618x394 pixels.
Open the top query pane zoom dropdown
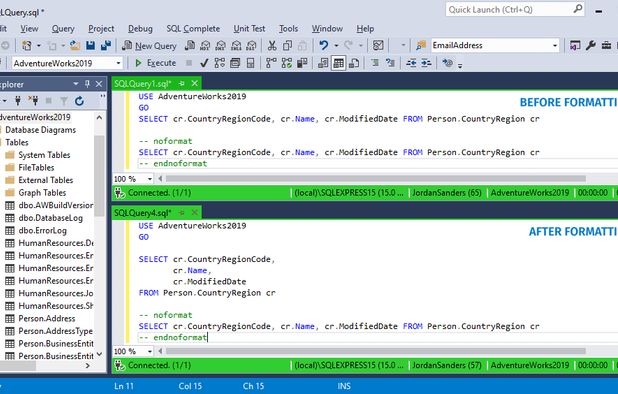pos(149,179)
